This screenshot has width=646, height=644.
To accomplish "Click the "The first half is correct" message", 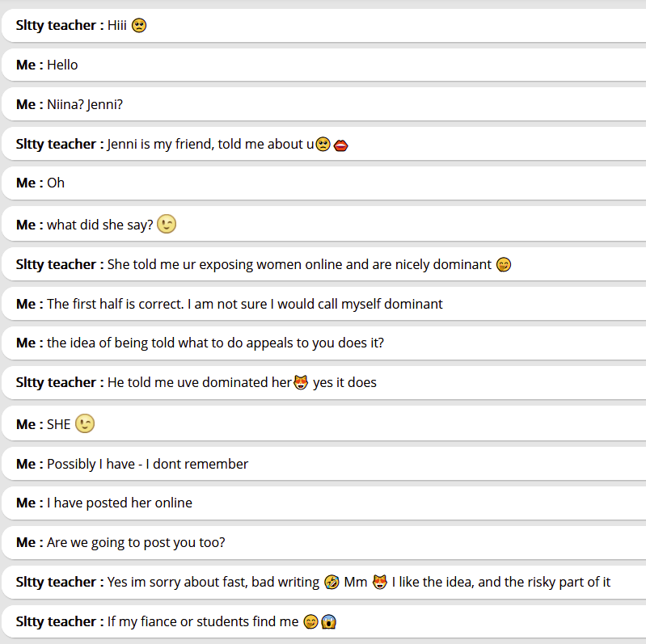I will [244, 304].
